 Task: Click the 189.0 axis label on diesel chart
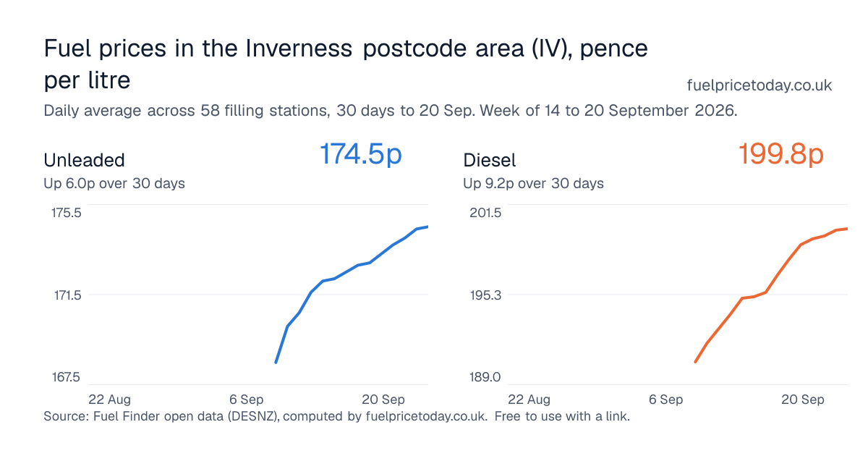[x=486, y=377]
